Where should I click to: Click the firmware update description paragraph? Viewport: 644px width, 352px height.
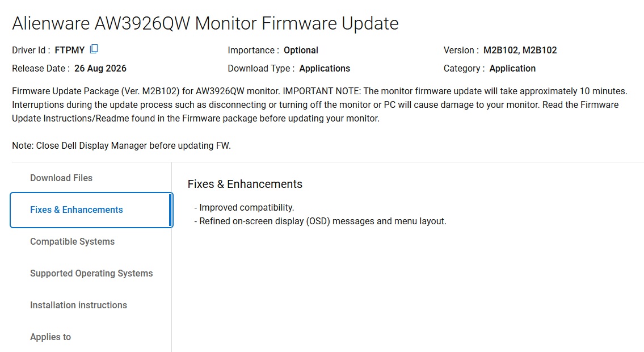click(x=319, y=104)
